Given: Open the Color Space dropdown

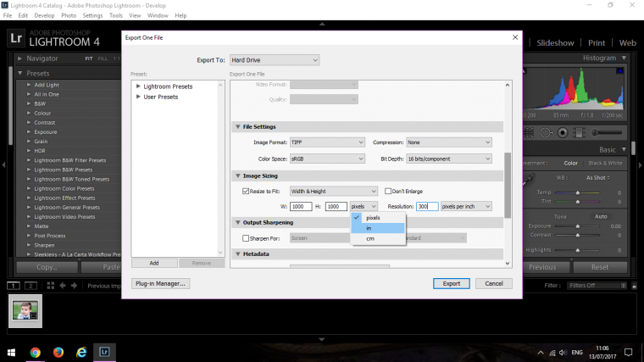Looking at the screenshot, I should click(327, 159).
